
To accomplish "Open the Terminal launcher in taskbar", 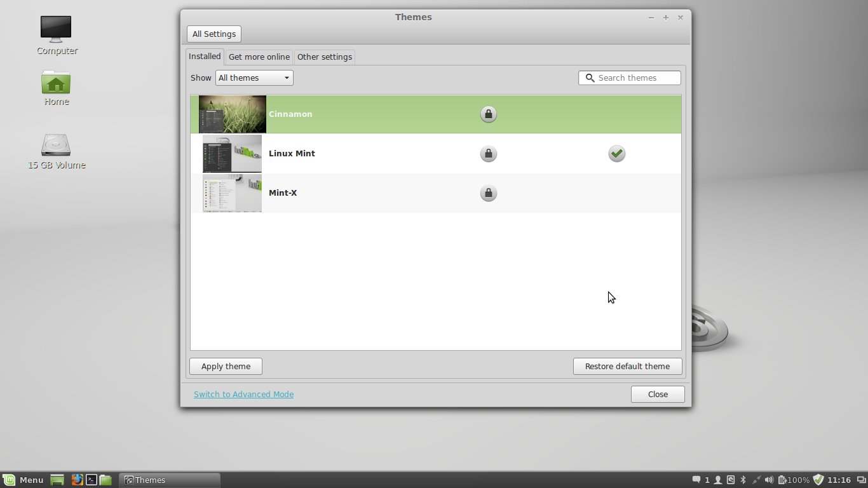I will [x=92, y=480].
